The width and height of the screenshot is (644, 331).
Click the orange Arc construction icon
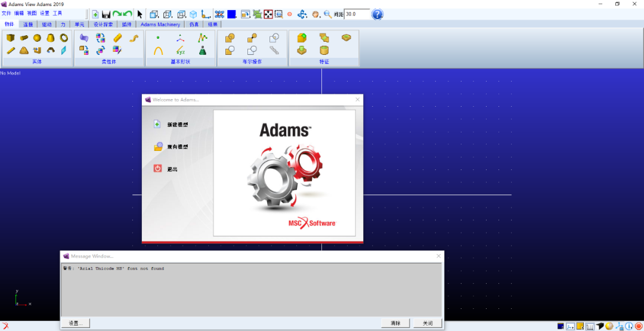[x=158, y=50]
